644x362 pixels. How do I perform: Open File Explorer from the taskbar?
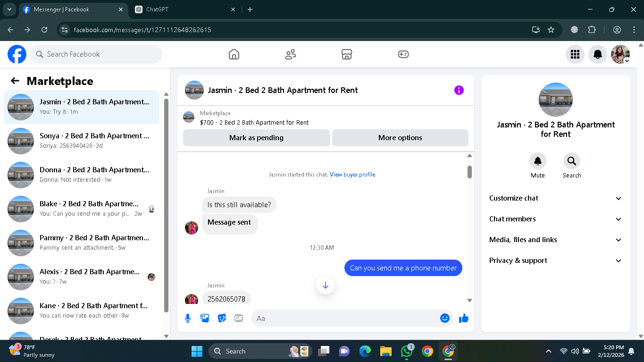(386, 351)
